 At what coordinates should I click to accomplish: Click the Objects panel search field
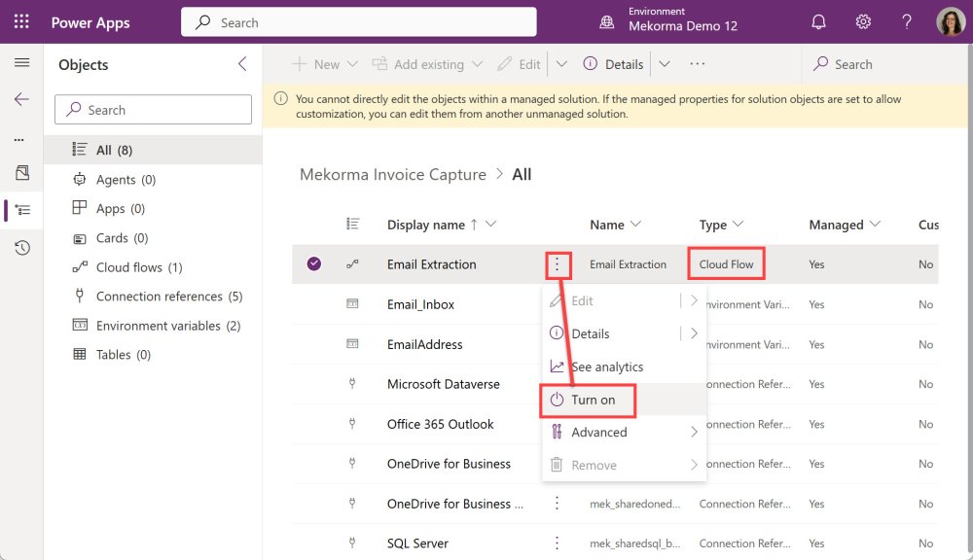tap(153, 110)
